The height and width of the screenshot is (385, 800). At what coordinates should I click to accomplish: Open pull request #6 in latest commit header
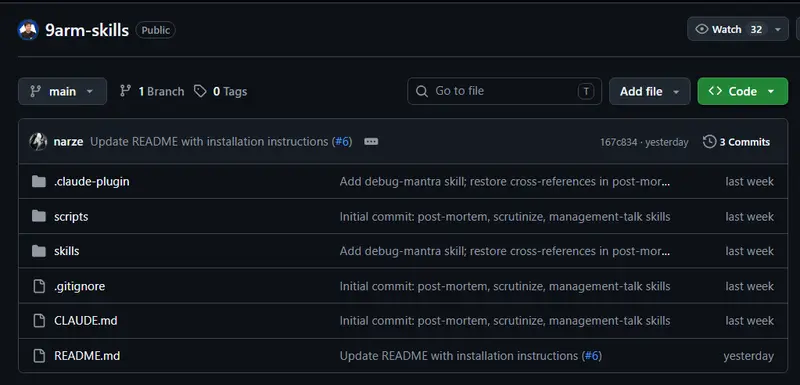[343, 142]
